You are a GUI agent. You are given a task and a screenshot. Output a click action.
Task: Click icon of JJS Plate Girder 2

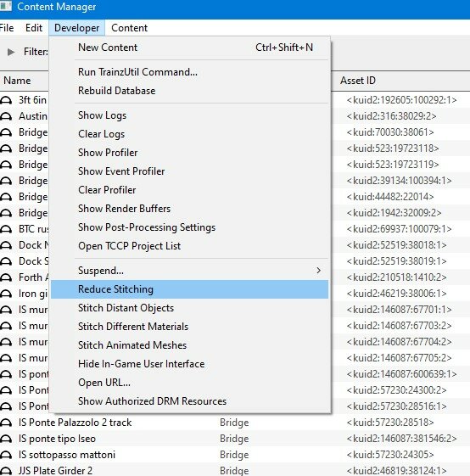pos(5,471)
